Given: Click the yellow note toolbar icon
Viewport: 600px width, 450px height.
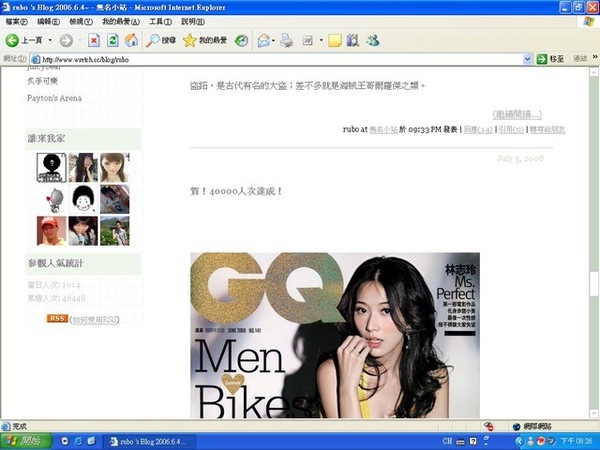Looking at the screenshot, I should (335, 40).
